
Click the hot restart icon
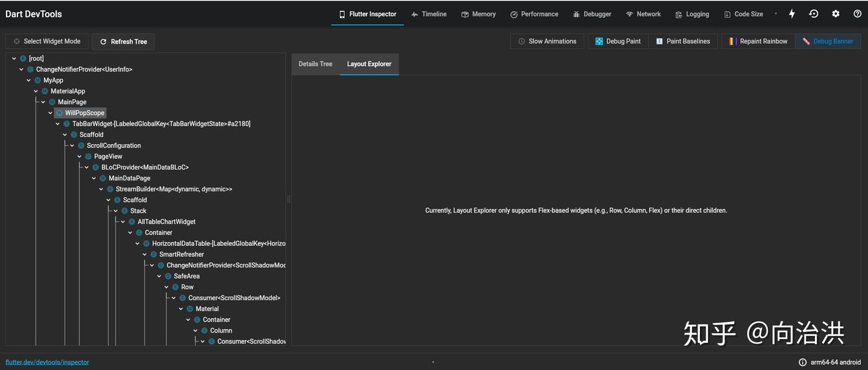(x=814, y=14)
